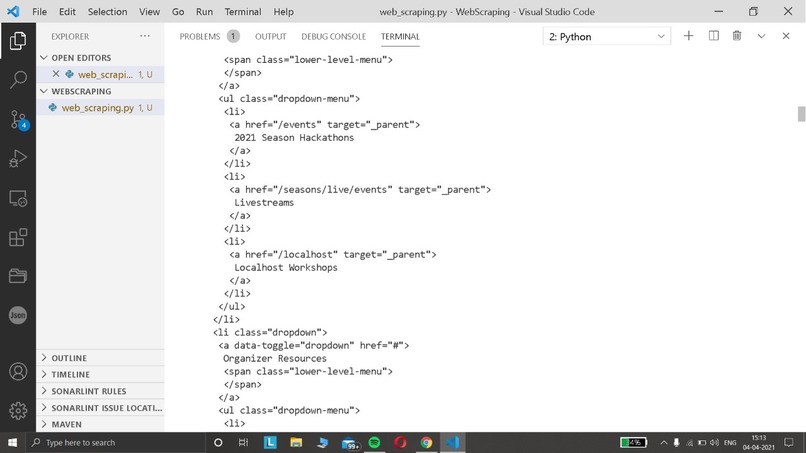
Task: Close web_scraping.py in Open Editors
Action: pos(56,74)
